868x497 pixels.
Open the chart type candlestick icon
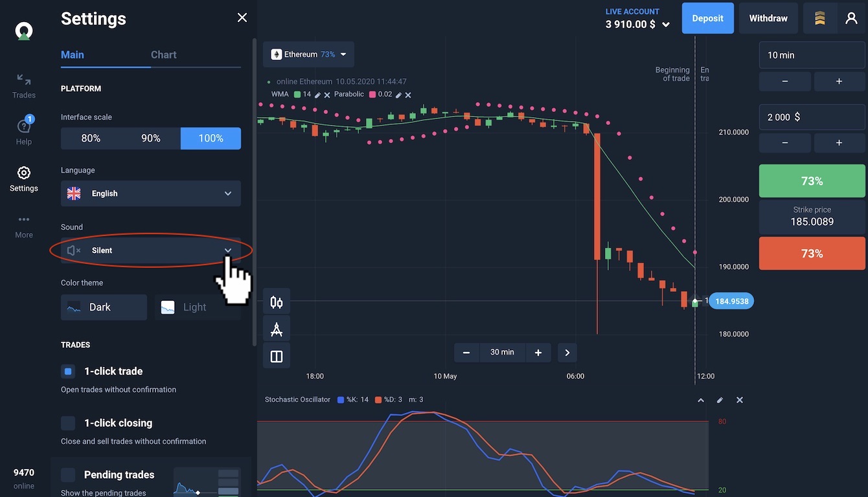point(277,302)
